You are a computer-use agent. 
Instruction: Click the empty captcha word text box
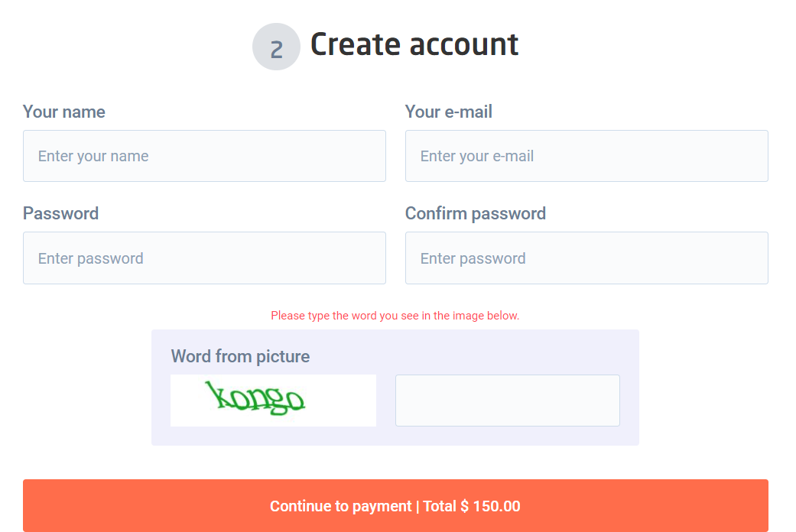507,401
